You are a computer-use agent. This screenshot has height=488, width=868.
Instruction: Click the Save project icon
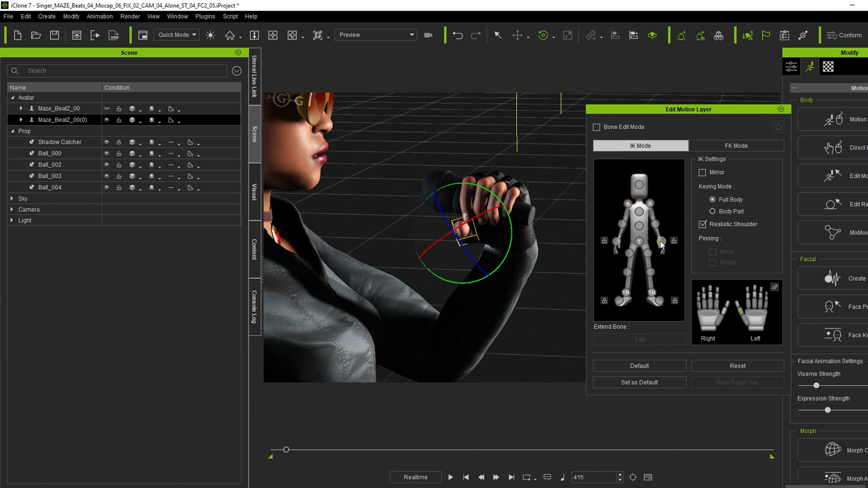(x=54, y=35)
